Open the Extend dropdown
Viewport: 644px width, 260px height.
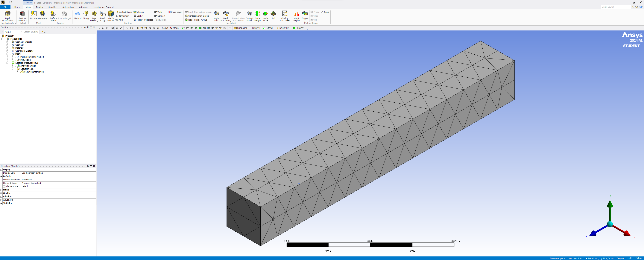pyautogui.click(x=268, y=28)
